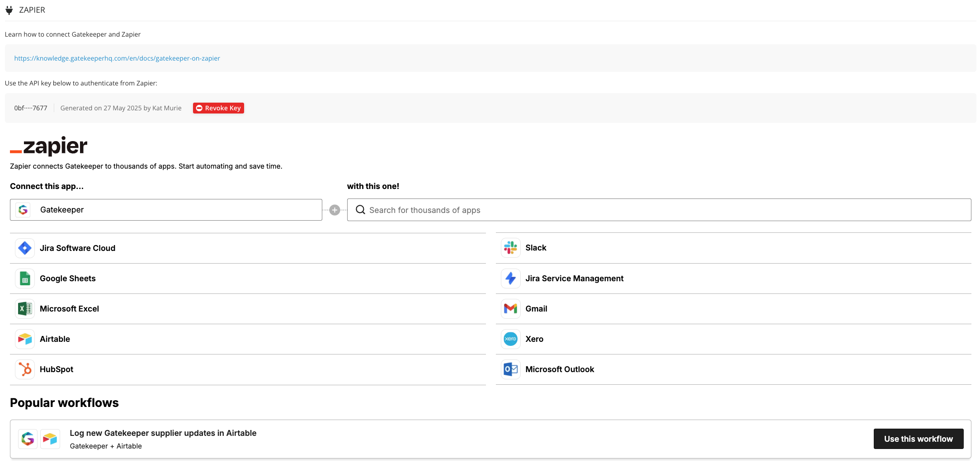This screenshot has height=463, width=980.
Task: Revoke the Zapier API key
Action: (x=218, y=108)
